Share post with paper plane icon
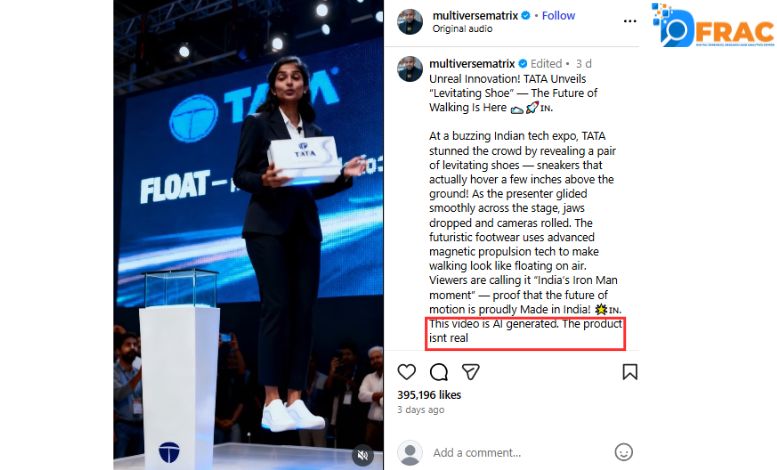Screen dimensions: 777x470 (470, 372)
